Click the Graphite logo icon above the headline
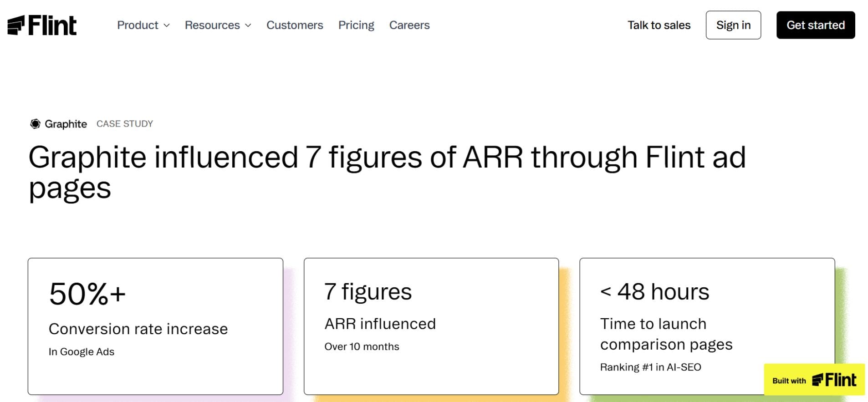This screenshot has width=868, height=402. coord(35,124)
